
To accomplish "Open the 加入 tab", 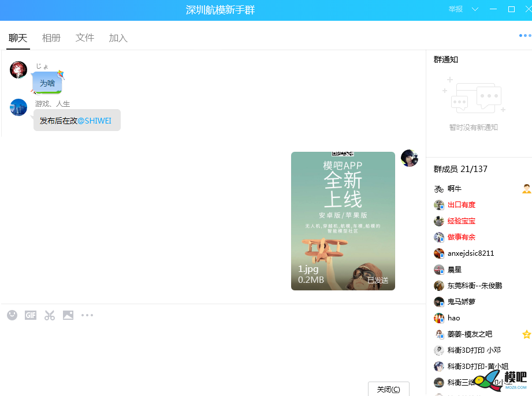I will (x=118, y=38).
